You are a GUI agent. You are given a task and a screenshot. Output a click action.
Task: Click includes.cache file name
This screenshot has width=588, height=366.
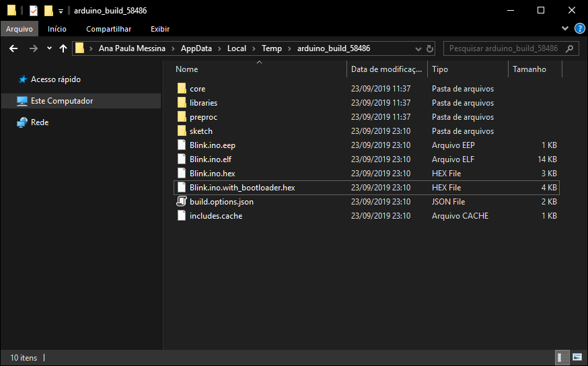click(x=216, y=215)
